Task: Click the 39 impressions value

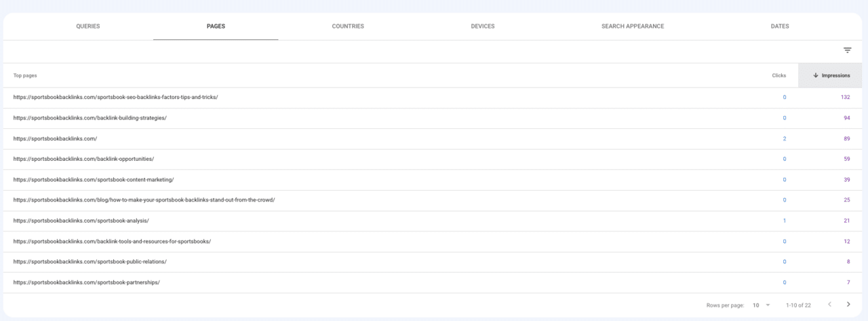Action: click(x=847, y=180)
